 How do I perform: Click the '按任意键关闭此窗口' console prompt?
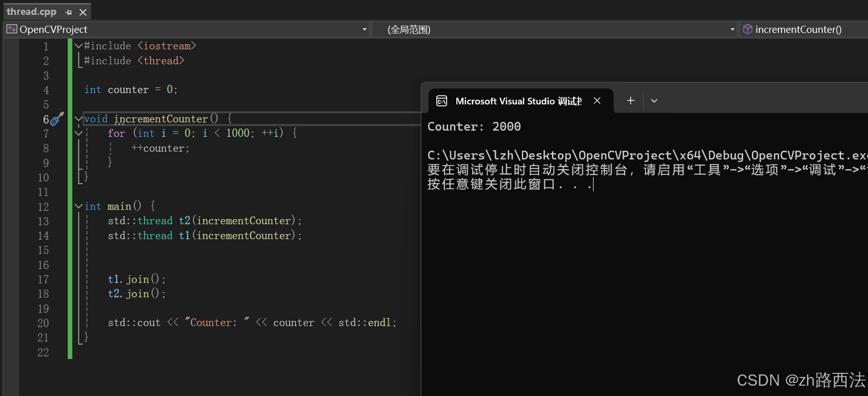point(510,184)
